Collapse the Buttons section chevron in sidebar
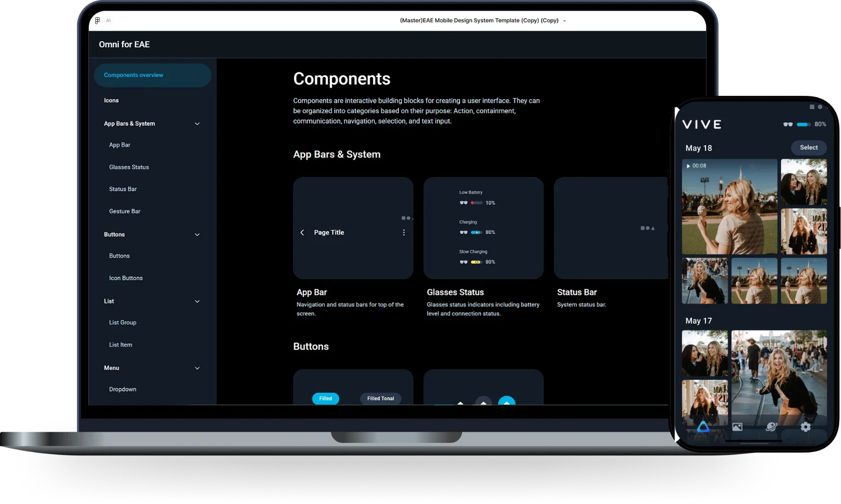 (197, 235)
